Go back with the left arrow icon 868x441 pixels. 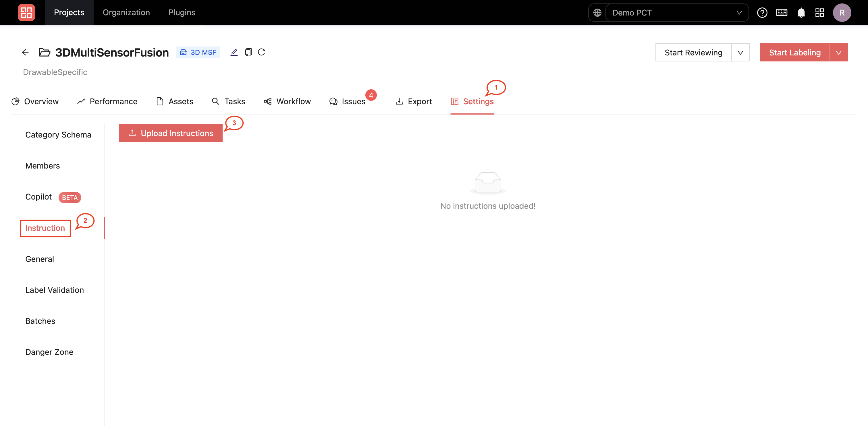coord(25,52)
